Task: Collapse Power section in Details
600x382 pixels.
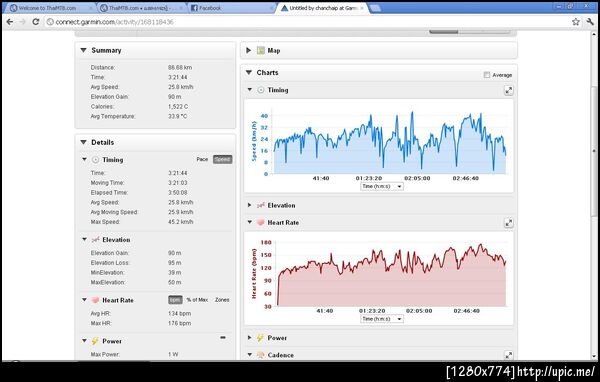Action: coord(85,340)
